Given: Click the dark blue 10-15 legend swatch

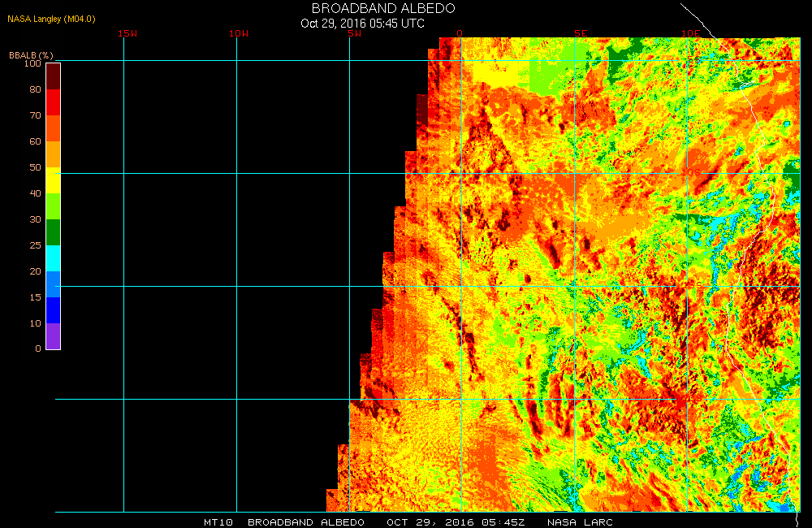Looking at the screenshot, I should point(53,310).
